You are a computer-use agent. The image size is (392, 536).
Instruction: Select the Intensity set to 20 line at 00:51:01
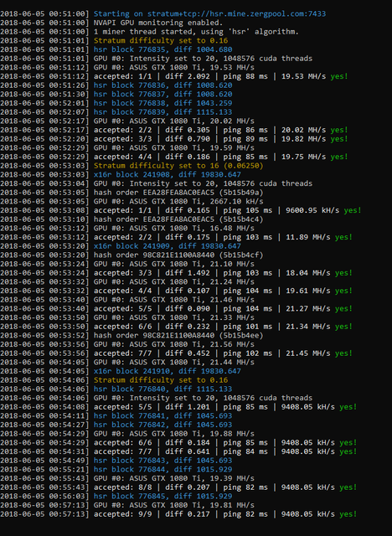coord(156,59)
